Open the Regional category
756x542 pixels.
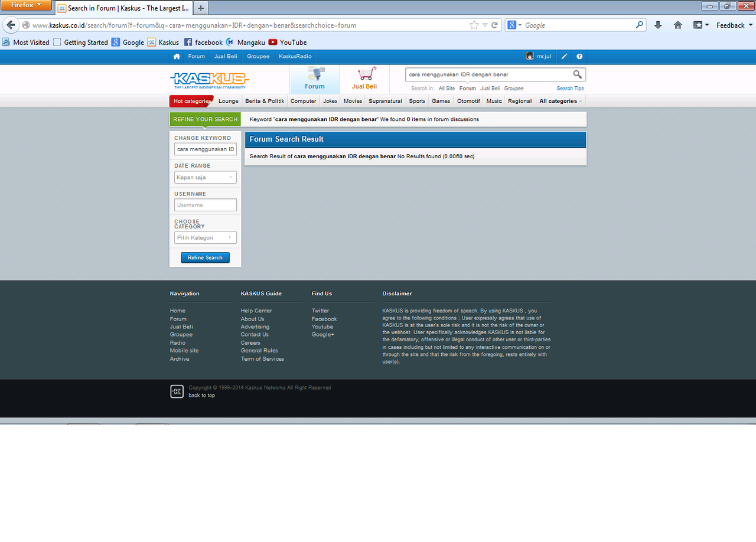(x=520, y=101)
